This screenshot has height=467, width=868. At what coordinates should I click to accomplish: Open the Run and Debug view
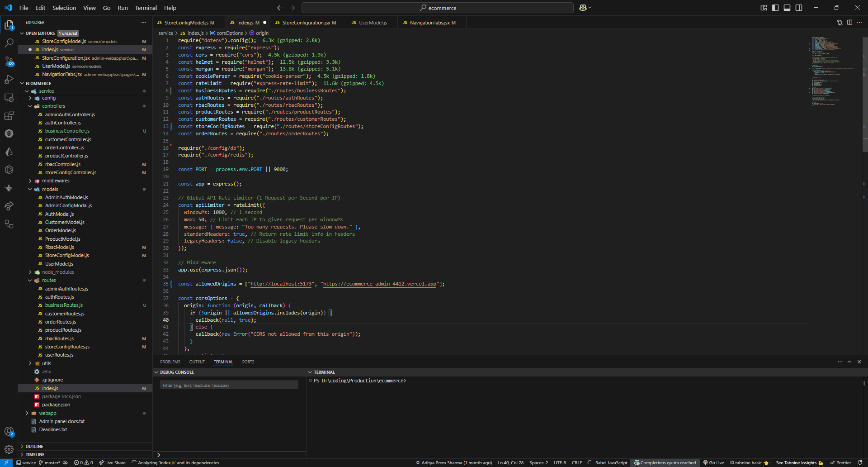9,79
